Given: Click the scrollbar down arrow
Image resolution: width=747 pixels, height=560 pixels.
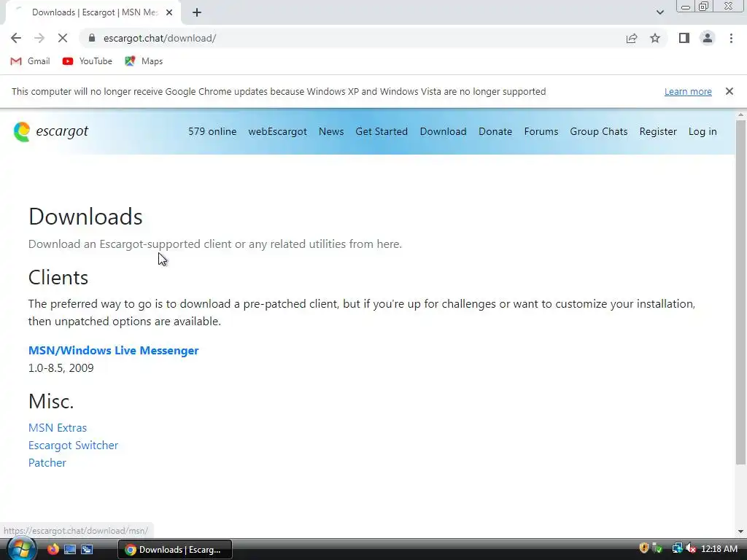Looking at the screenshot, I should pyautogui.click(x=741, y=532).
